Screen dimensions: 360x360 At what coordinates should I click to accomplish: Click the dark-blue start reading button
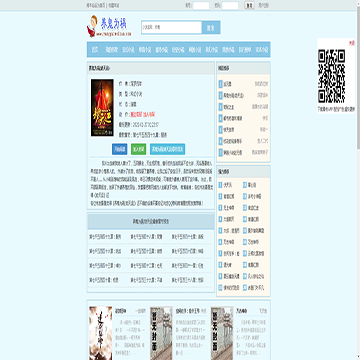120,149
